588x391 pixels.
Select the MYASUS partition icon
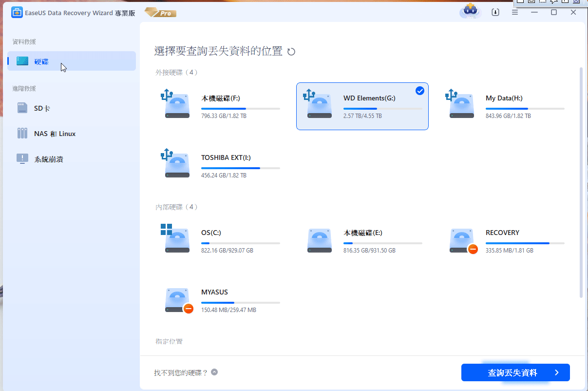pyautogui.click(x=178, y=300)
